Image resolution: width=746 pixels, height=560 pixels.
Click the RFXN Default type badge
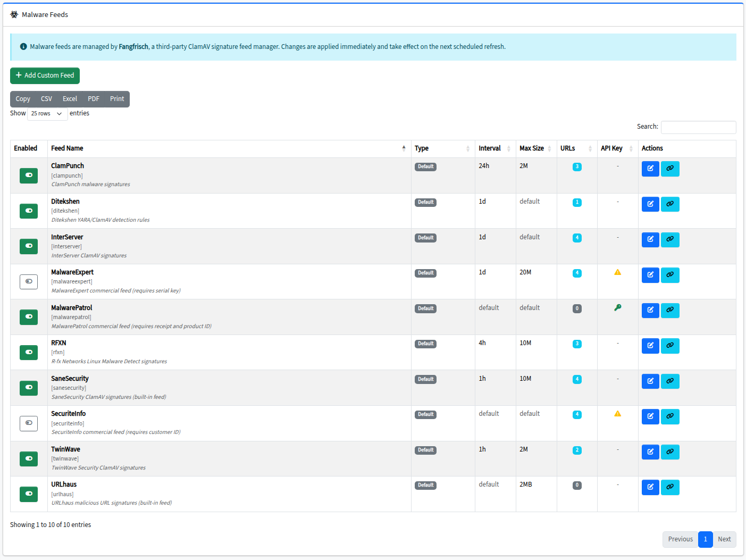pos(425,344)
